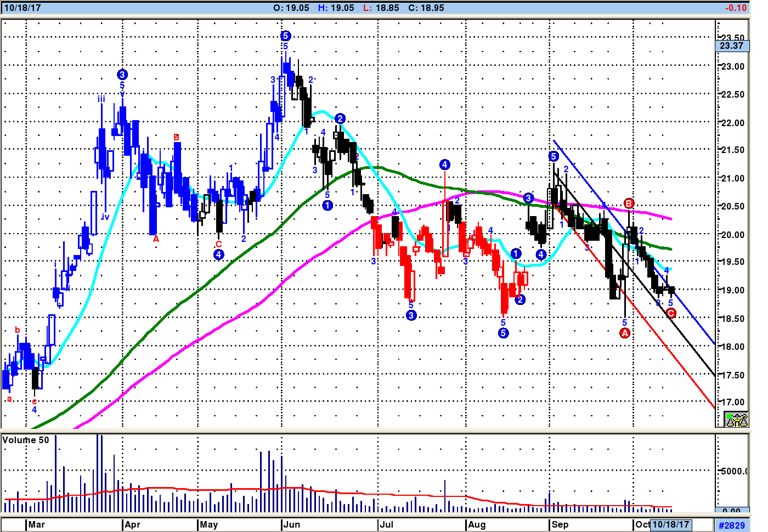Select circled wave 5 at the September high
Viewport: 768px width, 532px height.
coord(554,157)
